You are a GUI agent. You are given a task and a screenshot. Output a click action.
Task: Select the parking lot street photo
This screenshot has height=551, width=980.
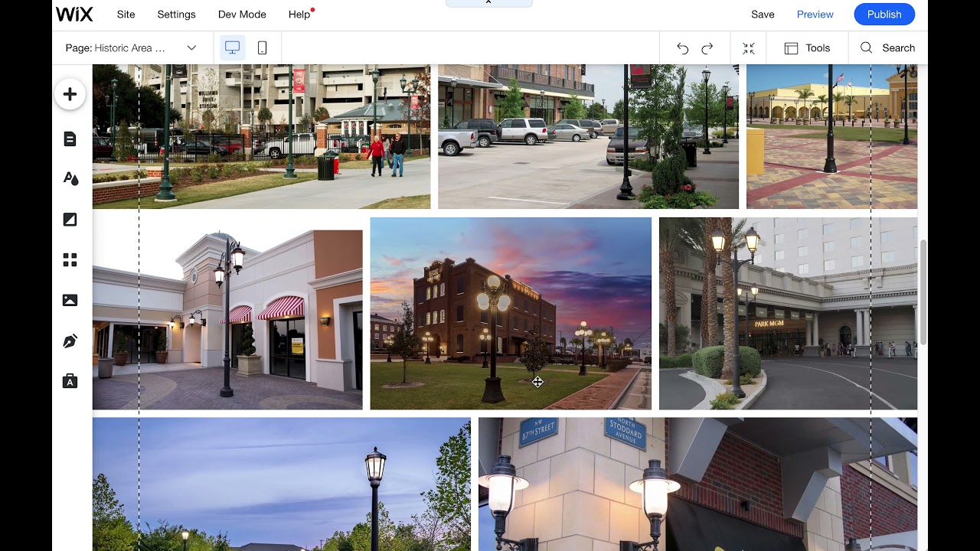[x=588, y=136]
